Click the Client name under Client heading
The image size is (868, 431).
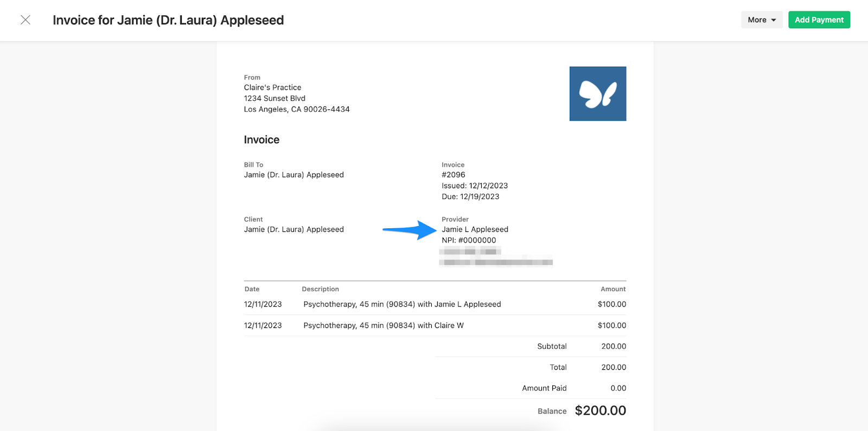click(x=293, y=230)
